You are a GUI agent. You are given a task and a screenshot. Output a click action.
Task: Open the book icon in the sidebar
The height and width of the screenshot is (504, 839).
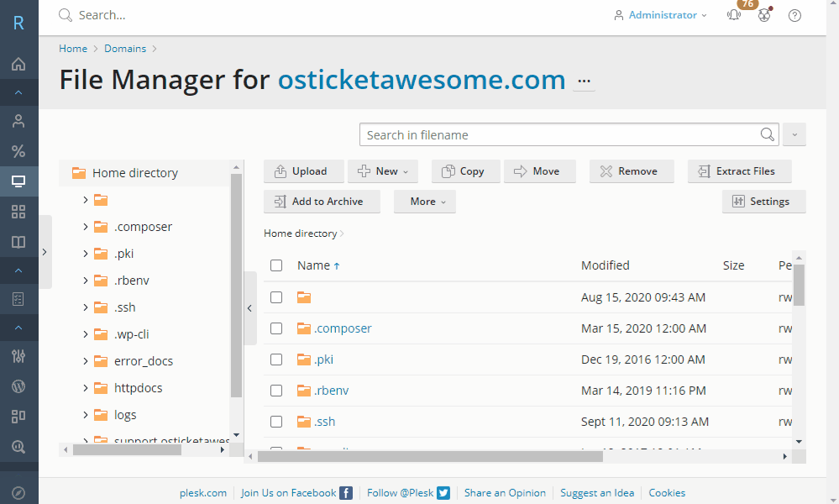click(18, 243)
